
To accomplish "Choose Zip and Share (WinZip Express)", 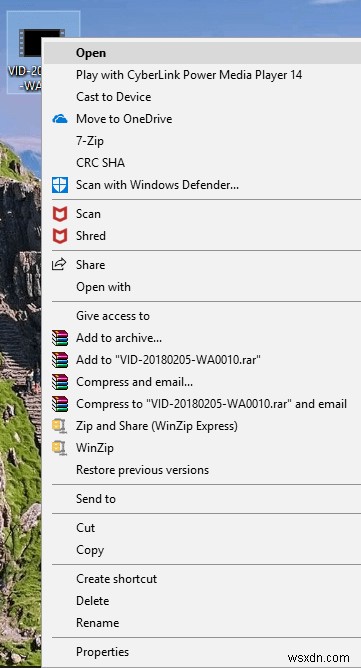I will pos(202,426).
